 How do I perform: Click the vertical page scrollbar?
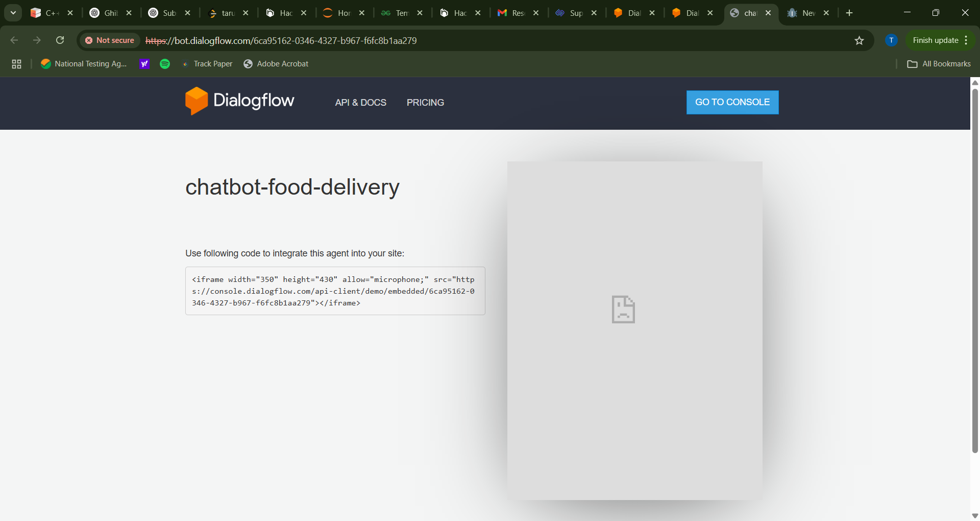(975, 271)
